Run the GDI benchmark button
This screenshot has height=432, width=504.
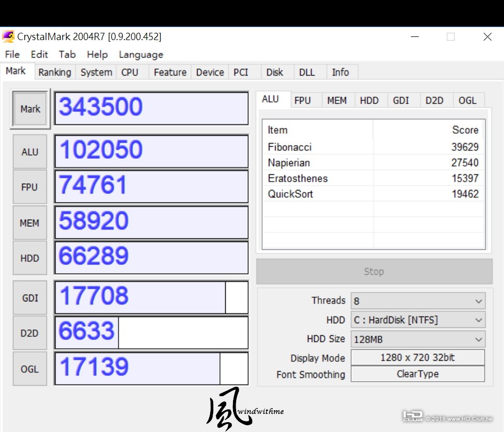click(x=30, y=298)
